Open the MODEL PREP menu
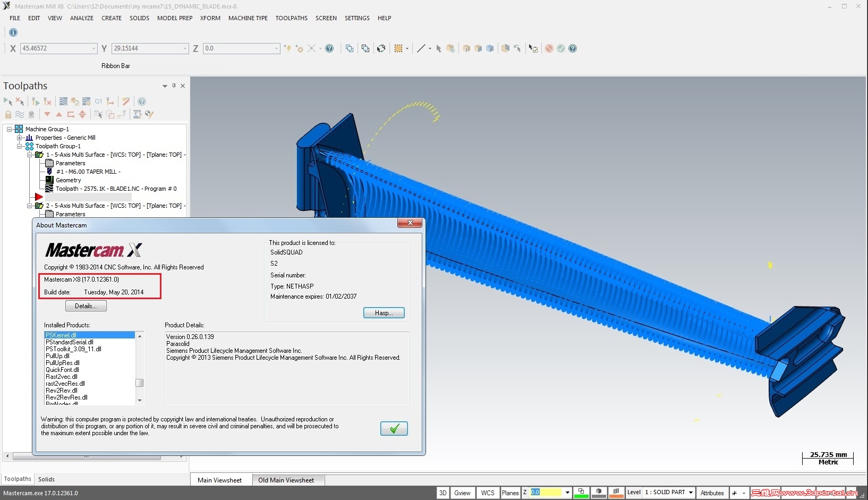The height and width of the screenshot is (500, 868). [175, 18]
